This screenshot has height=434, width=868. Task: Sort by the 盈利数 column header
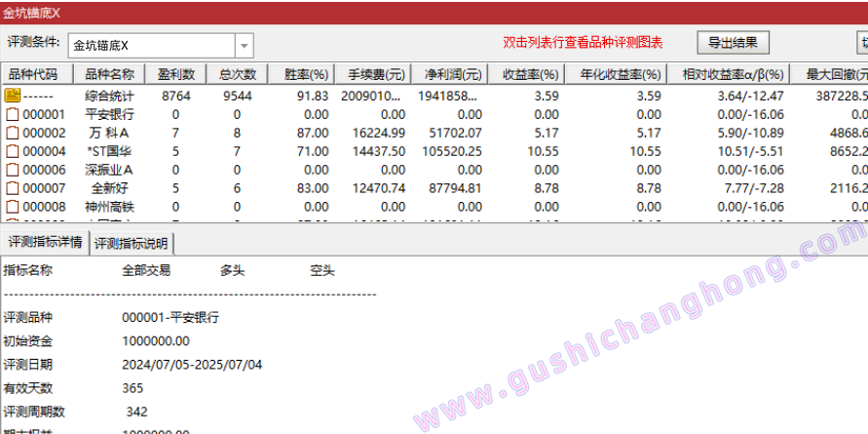(176, 74)
